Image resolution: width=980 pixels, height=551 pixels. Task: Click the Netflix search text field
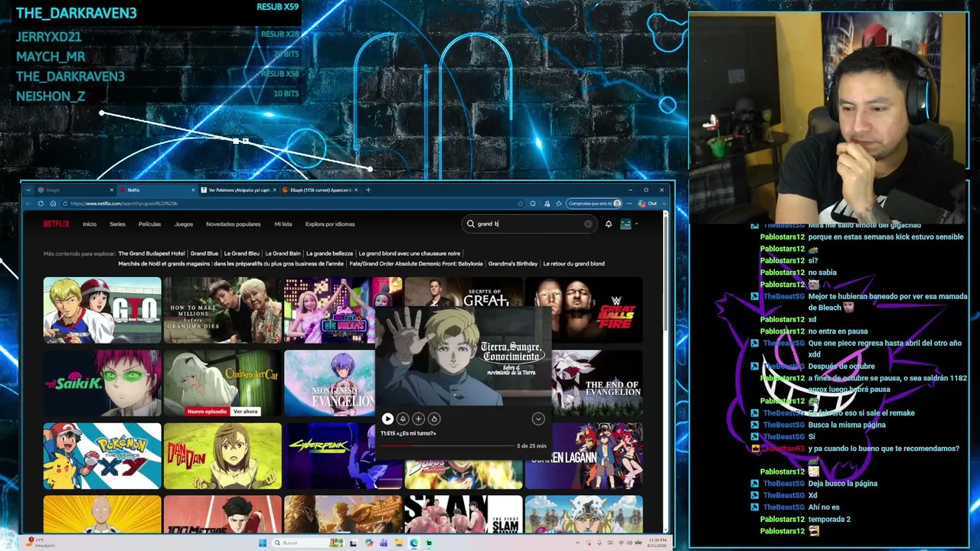530,224
